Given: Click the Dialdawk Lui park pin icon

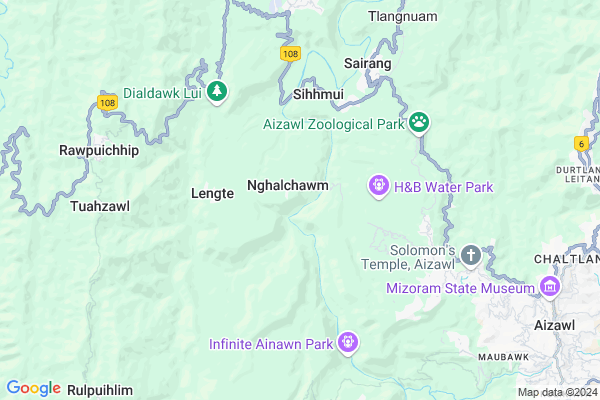Looking at the screenshot, I should [x=217, y=92].
